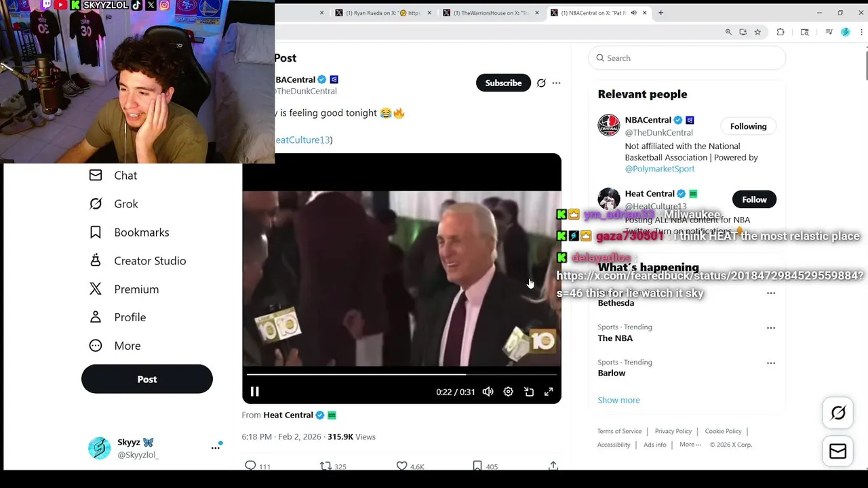This screenshot has height=488, width=868.
Task: Click Show more under trends
Action: [618, 400]
